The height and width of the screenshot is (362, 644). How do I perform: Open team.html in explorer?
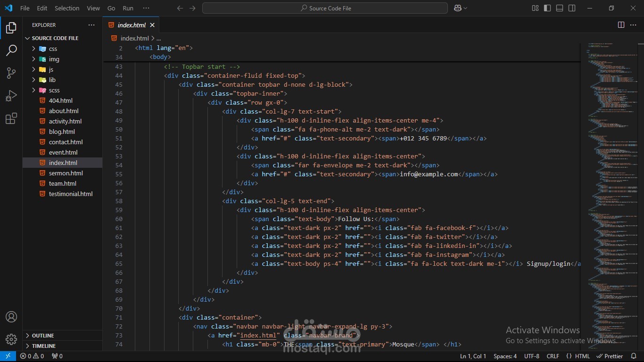coord(62,183)
